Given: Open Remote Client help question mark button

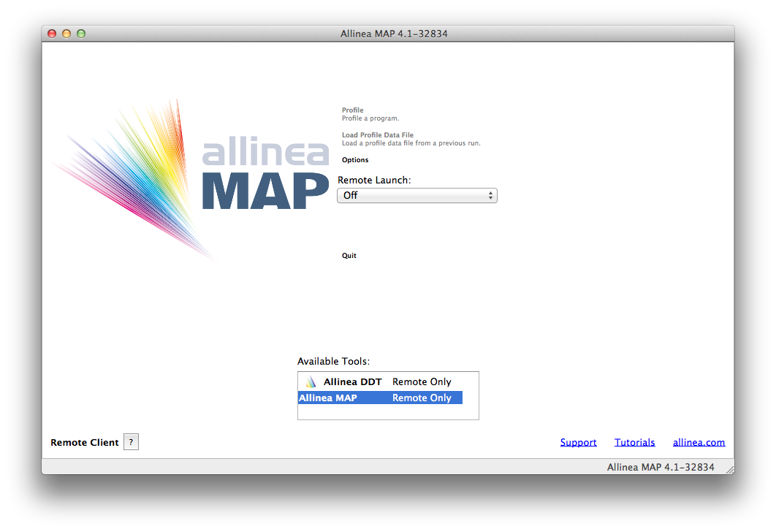Looking at the screenshot, I should click(131, 442).
